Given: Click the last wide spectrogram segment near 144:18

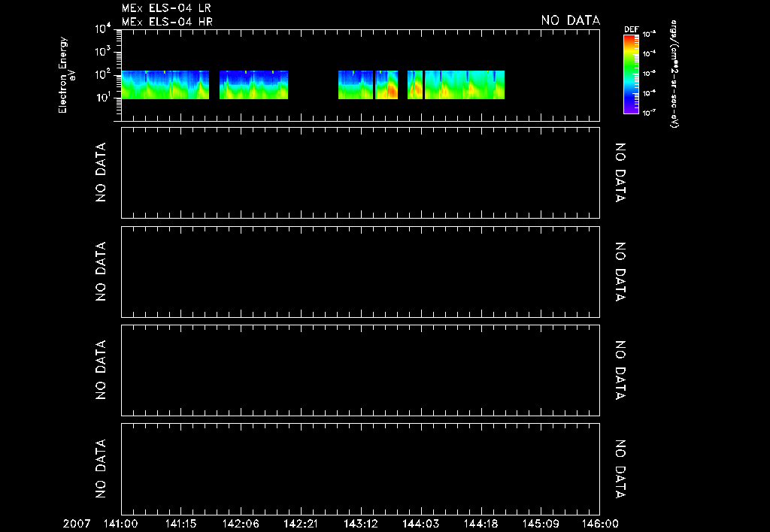Looking at the screenshot, I should coord(465,85).
